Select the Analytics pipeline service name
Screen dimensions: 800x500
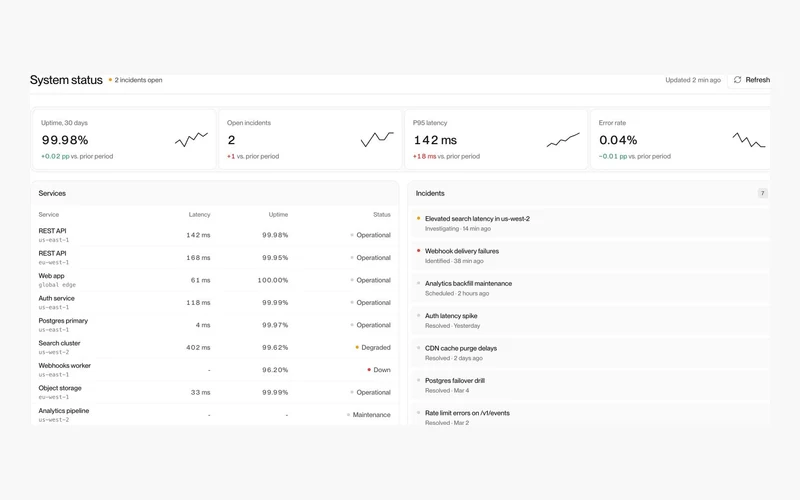pos(64,411)
